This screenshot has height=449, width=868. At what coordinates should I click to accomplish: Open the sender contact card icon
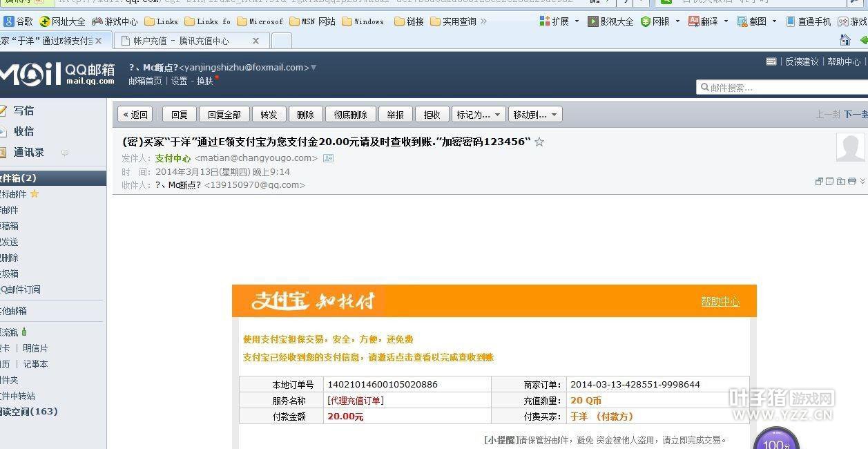point(328,158)
